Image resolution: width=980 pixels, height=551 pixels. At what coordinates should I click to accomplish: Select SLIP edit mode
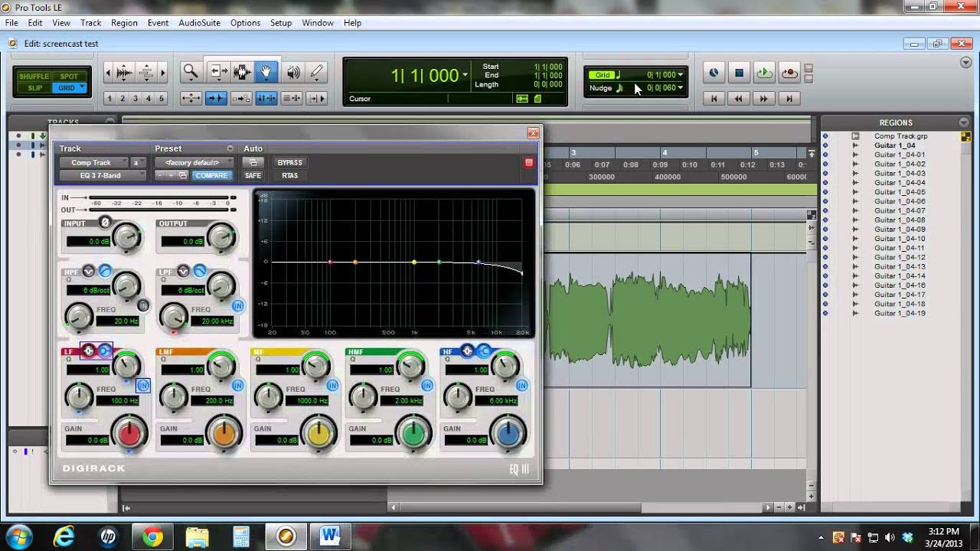34,88
